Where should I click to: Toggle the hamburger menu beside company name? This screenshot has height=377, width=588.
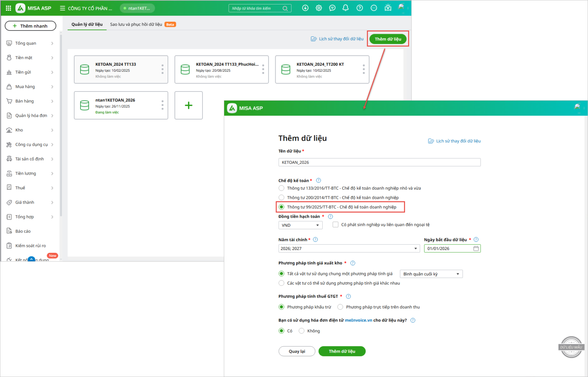coord(62,8)
